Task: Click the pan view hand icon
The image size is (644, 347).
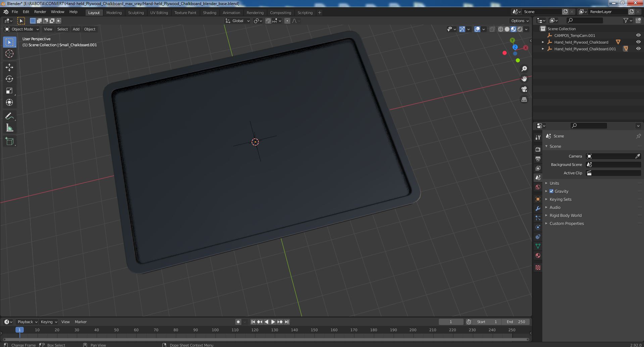Action: pyautogui.click(x=524, y=79)
